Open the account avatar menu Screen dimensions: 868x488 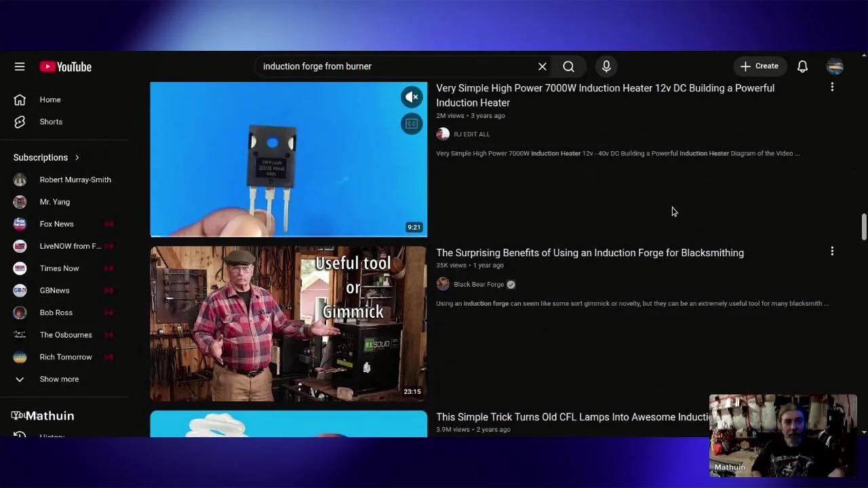(835, 66)
